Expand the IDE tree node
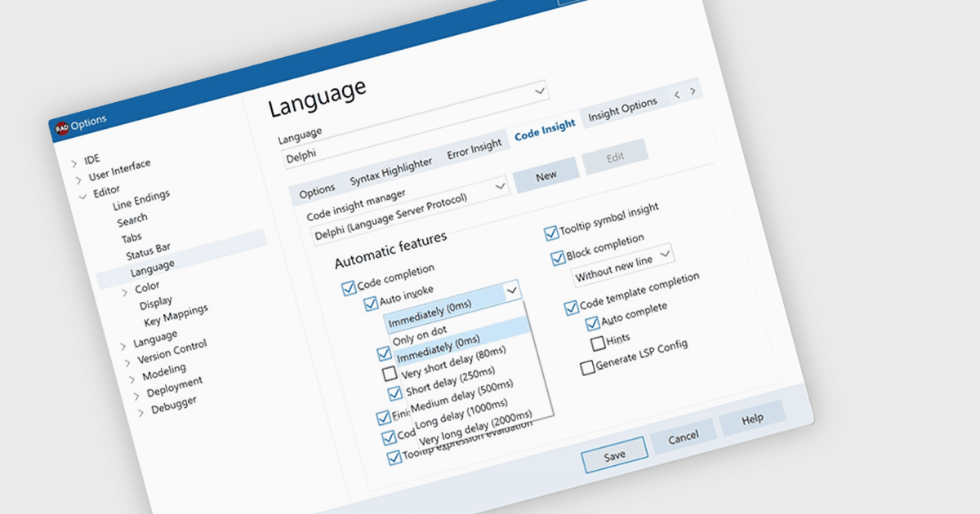This screenshot has width=980, height=514. point(73,164)
